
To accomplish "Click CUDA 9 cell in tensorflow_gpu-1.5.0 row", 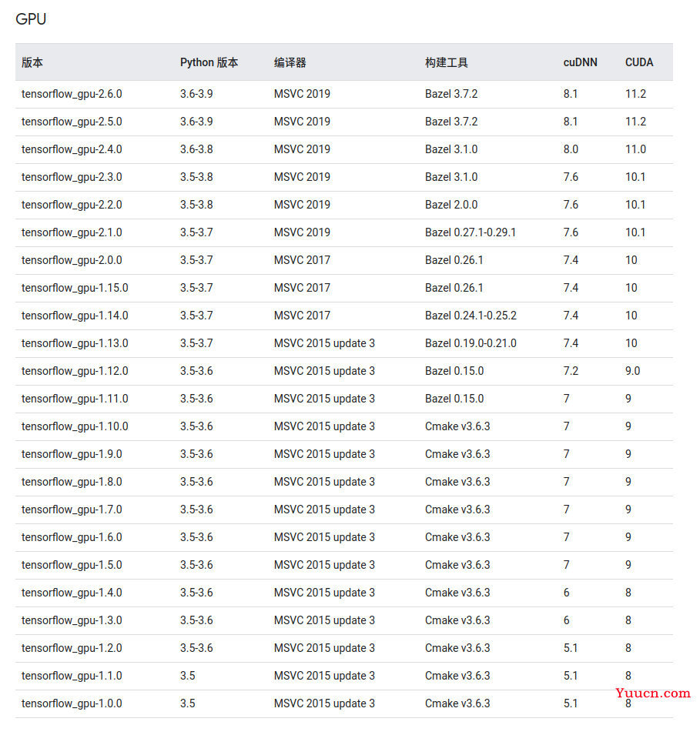I will (628, 565).
